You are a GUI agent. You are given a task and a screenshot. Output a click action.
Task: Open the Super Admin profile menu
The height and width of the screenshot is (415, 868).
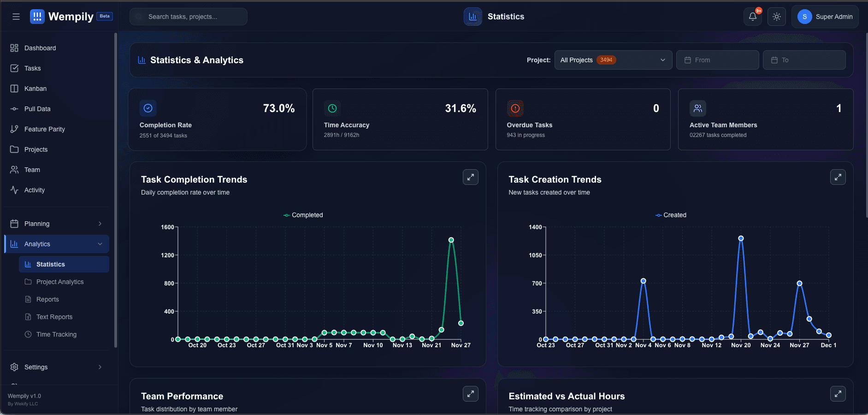825,17
